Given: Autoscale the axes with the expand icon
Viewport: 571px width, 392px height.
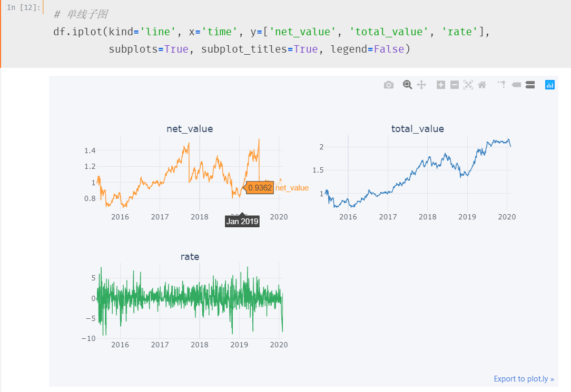Looking at the screenshot, I should pos(468,85).
